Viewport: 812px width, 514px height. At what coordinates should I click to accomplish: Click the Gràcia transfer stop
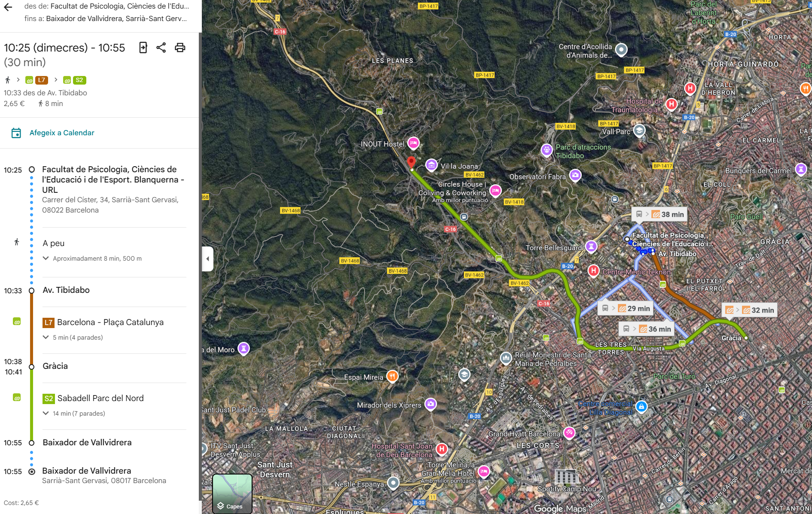pos(55,366)
